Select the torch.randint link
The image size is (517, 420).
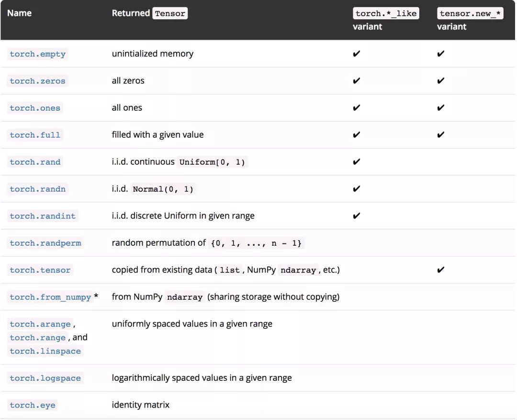coord(43,216)
